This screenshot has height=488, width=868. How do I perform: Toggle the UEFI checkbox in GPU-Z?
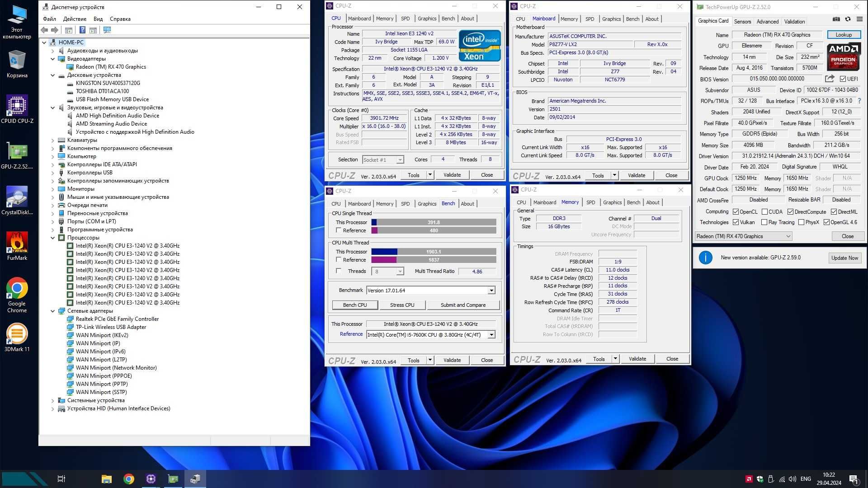[x=843, y=79]
